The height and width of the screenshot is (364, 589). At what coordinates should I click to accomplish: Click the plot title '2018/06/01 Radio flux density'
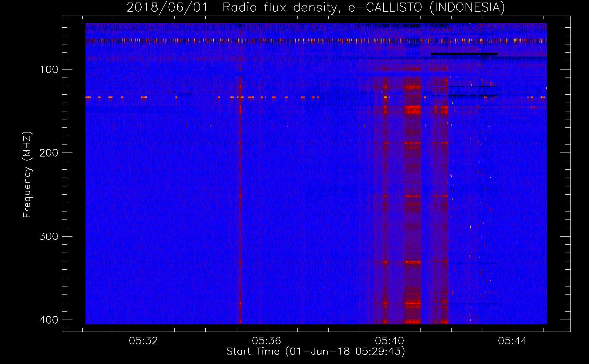click(x=316, y=7)
